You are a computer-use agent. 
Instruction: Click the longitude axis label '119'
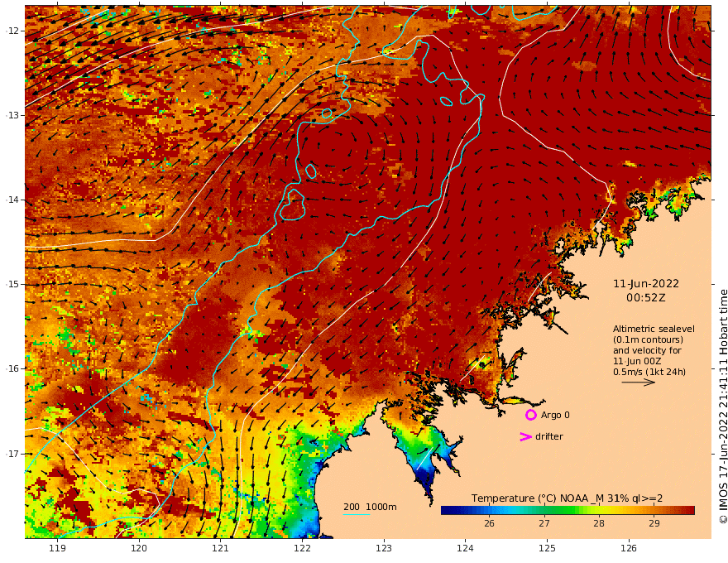point(57,548)
